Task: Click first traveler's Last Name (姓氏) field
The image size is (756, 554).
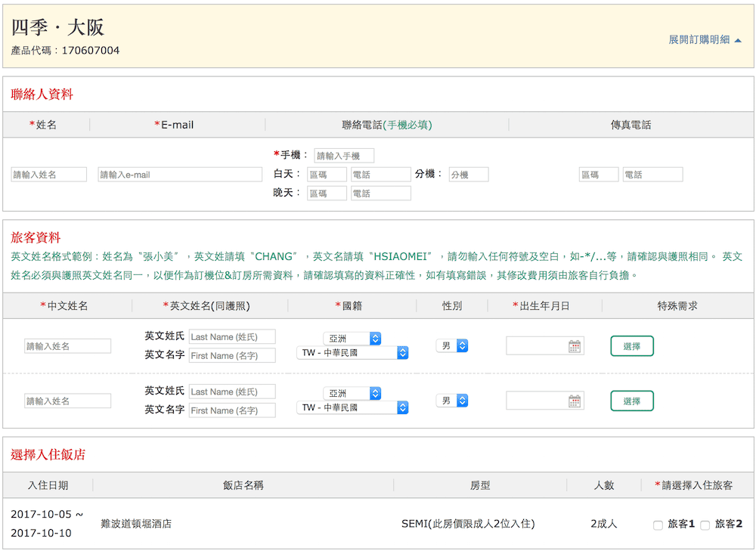Action: 232,336
